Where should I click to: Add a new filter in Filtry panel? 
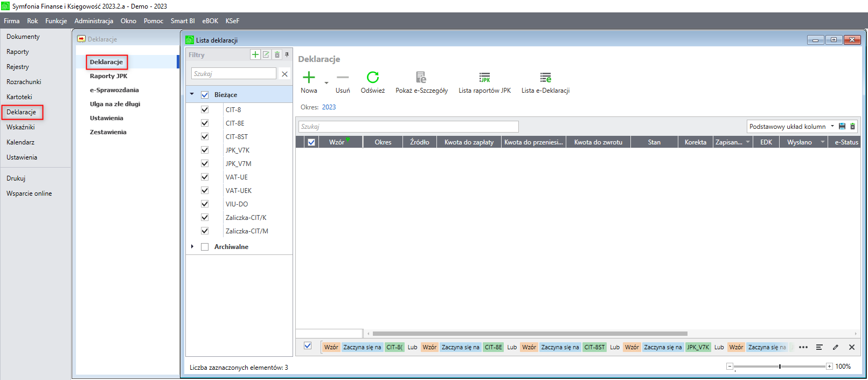pos(255,54)
